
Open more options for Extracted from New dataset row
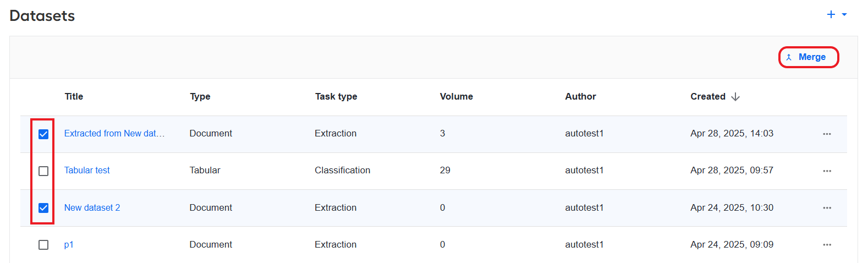coord(827,134)
